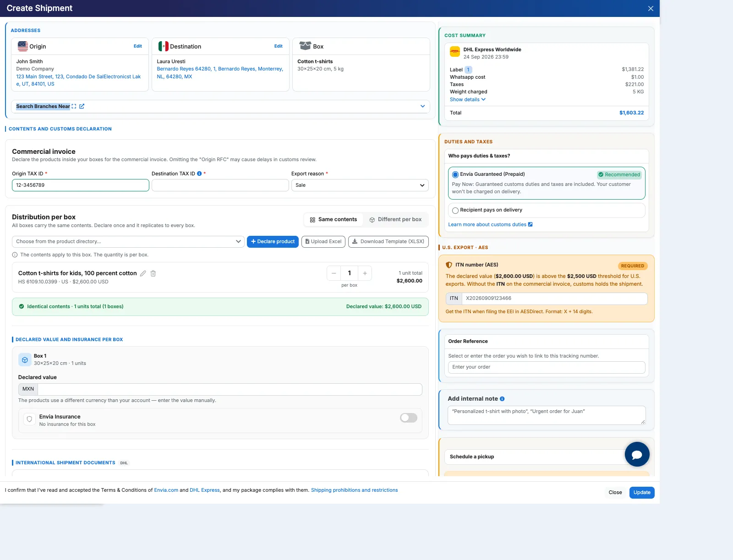Viewport: 733px width, 560px height.
Task: Click the info circle icon before contents note
Action: click(x=15, y=255)
